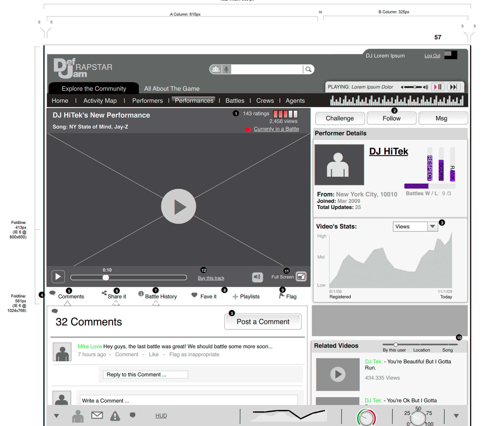Enter full screen video mode

(x=301, y=276)
